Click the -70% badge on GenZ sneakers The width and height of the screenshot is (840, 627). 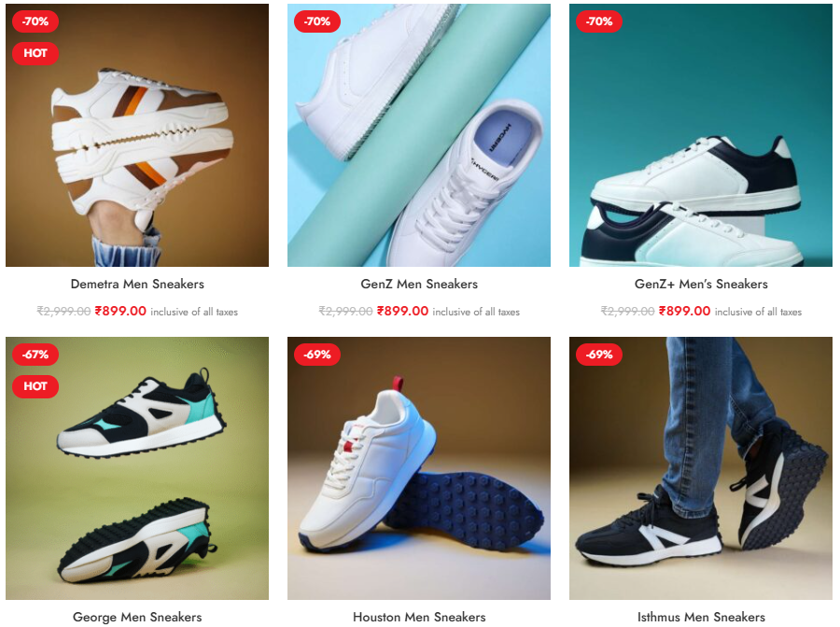pyautogui.click(x=317, y=21)
